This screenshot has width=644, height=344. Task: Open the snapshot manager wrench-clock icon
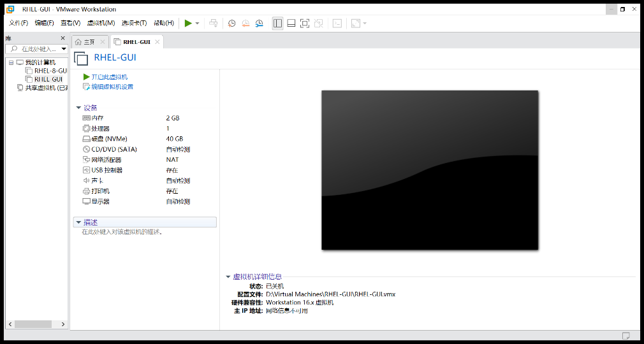point(259,24)
